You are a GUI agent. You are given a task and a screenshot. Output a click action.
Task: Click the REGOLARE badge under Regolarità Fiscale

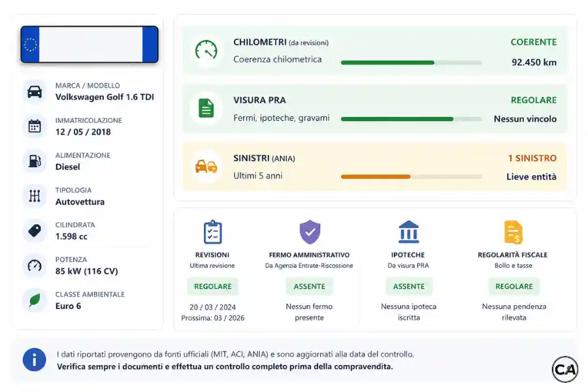pyautogui.click(x=514, y=286)
